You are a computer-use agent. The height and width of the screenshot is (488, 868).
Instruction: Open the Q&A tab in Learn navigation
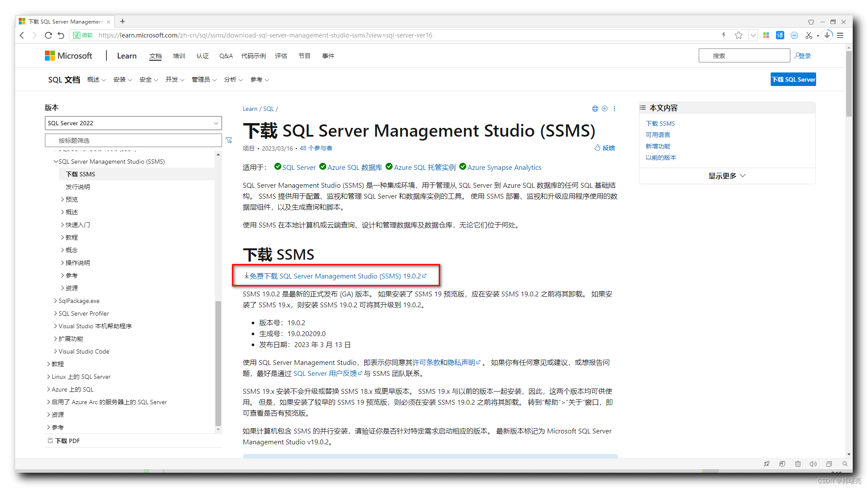226,56
